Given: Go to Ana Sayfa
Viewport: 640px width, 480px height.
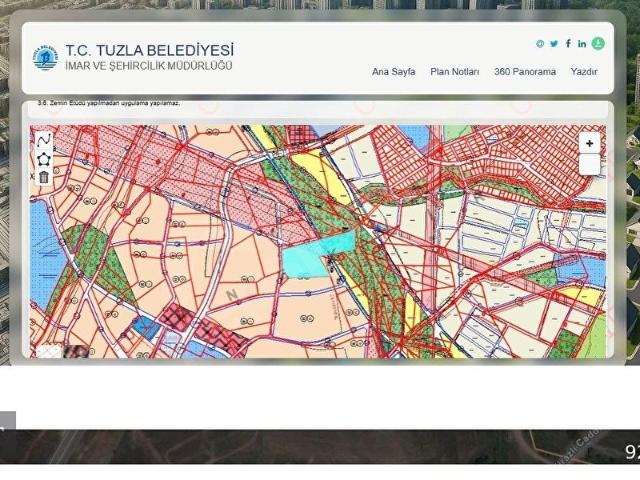Looking at the screenshot, I should click(x=393, y=72).
